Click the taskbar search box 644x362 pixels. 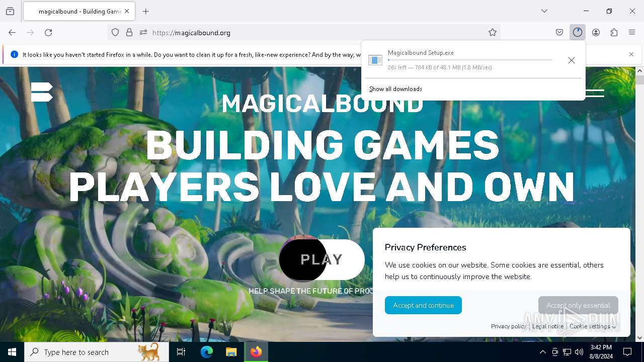97,352
